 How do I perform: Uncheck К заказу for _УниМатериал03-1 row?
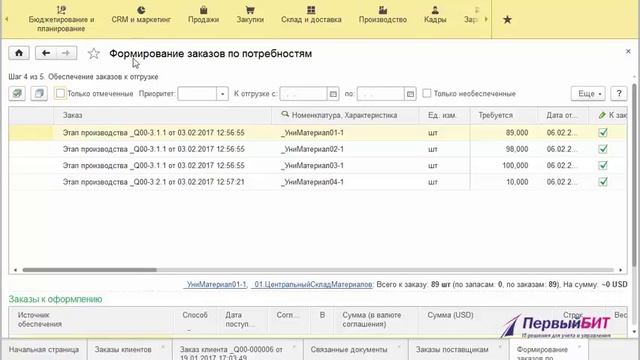[603, 165]
